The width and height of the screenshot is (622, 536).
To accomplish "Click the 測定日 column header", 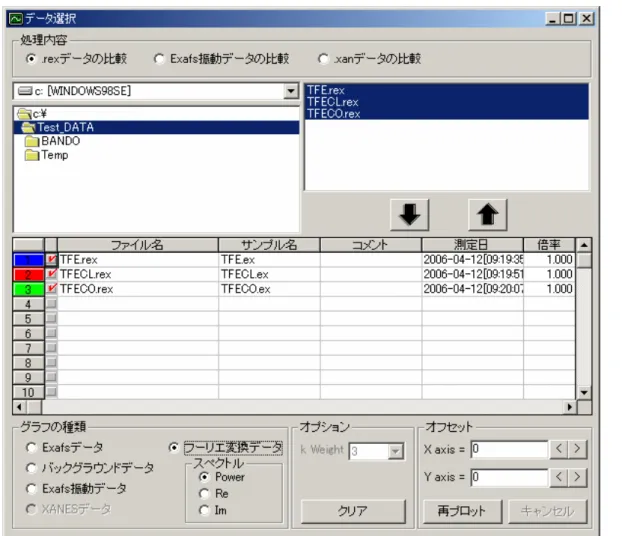I will pyautogui.click(x=472, y=245).
